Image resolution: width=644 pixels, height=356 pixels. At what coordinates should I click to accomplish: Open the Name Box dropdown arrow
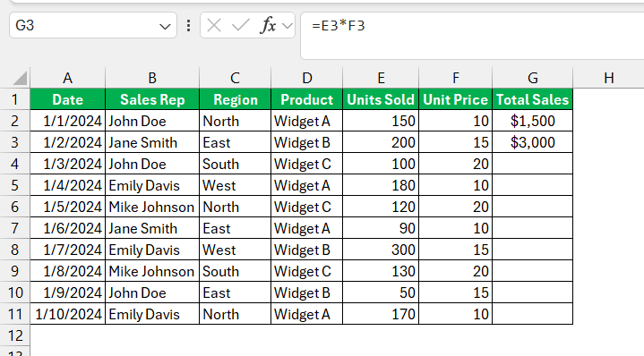[165, 27]
